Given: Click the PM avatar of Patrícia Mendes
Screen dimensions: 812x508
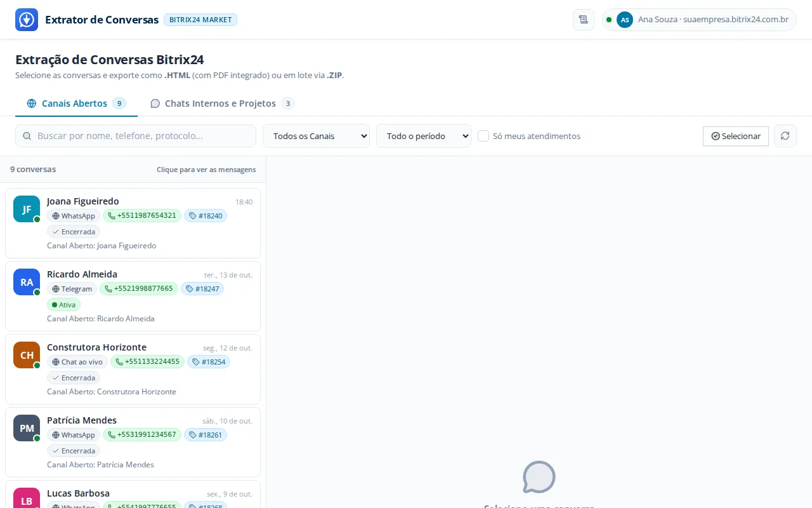Looking at the screenshot, I should click(x=27, y=428).
